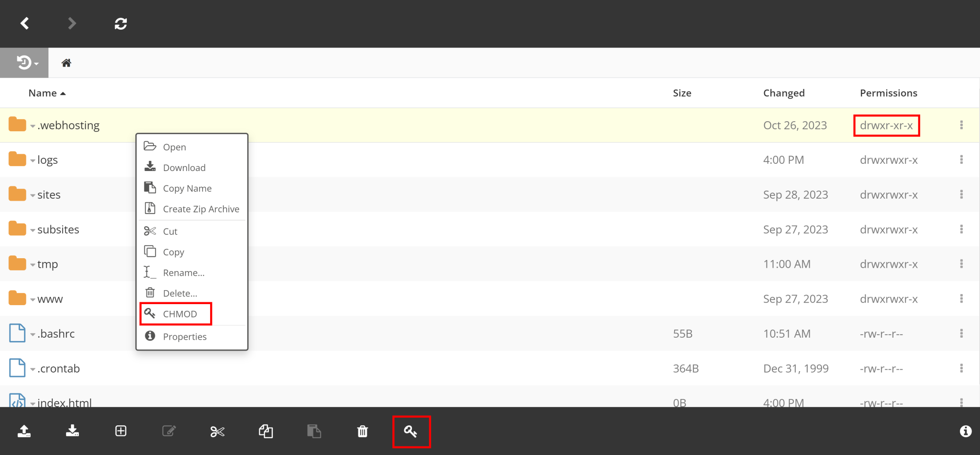This screenshot has width=980, height=455.
Task: Upload a file using the bottom toolbar
Action: [24, 431]
